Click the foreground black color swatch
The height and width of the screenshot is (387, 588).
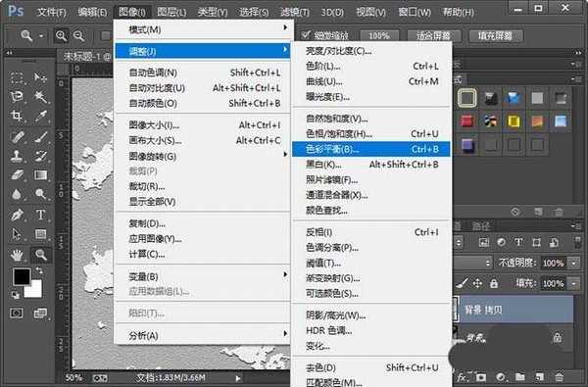(x=21, y=275)
